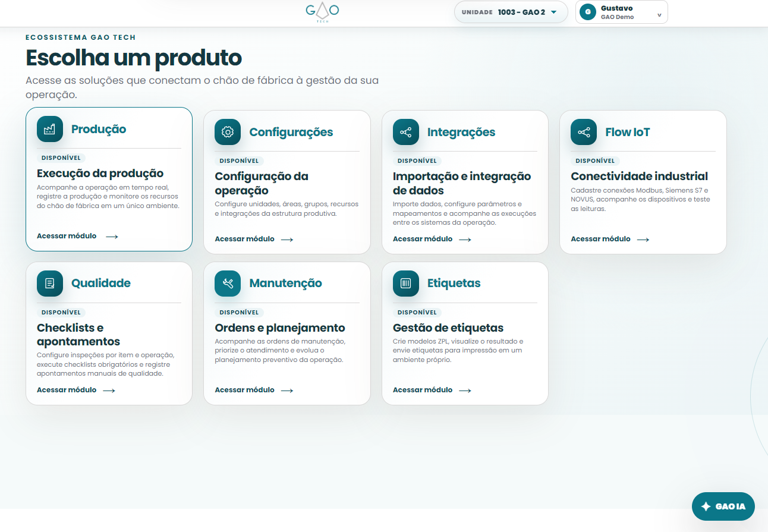
Task: Click the Qualidade checklist icon
Action: pos(50,284)
